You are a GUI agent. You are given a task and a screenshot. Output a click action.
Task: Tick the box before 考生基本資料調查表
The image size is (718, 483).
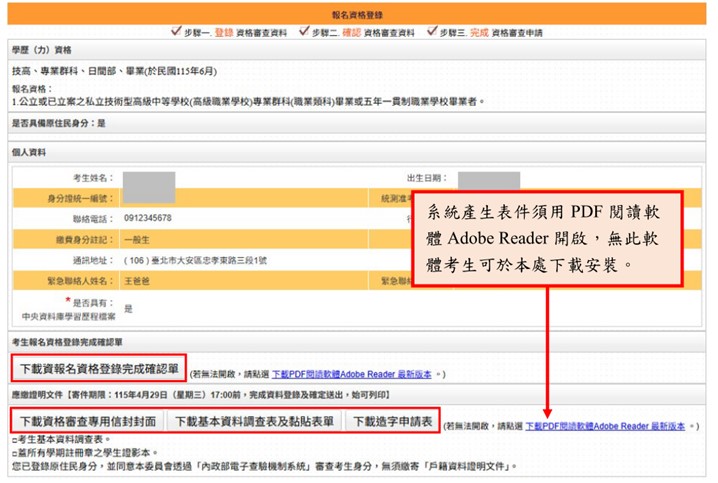[12, 440]
